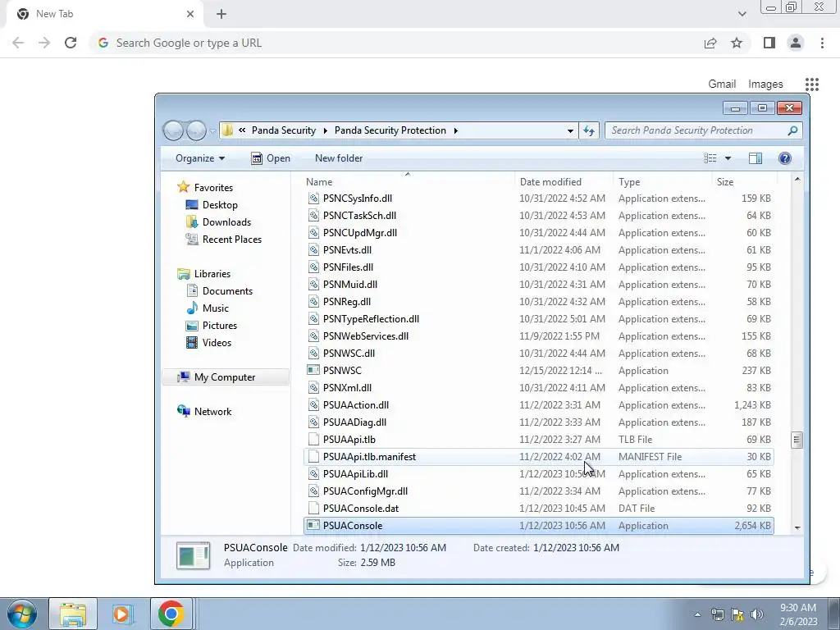The height and width of the screenshot is (630, 840).
Task: Select Downloads in Favorites
Action: click(x=226, y=221)
